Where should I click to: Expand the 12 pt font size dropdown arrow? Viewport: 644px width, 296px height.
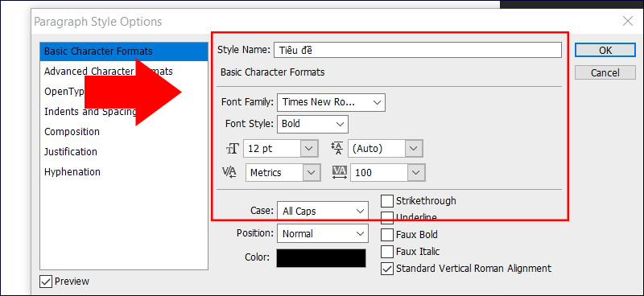point(310,149)
